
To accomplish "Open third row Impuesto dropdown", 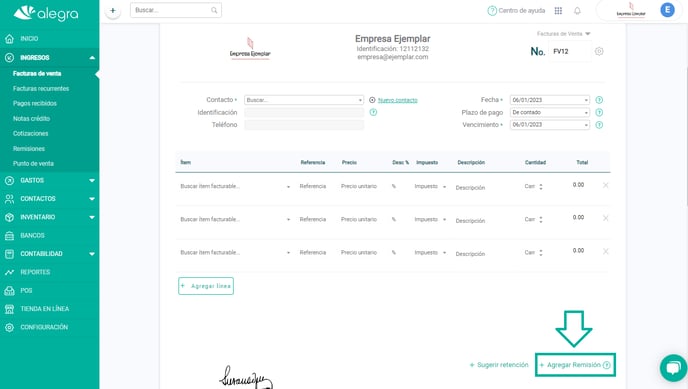I will 430,253.
